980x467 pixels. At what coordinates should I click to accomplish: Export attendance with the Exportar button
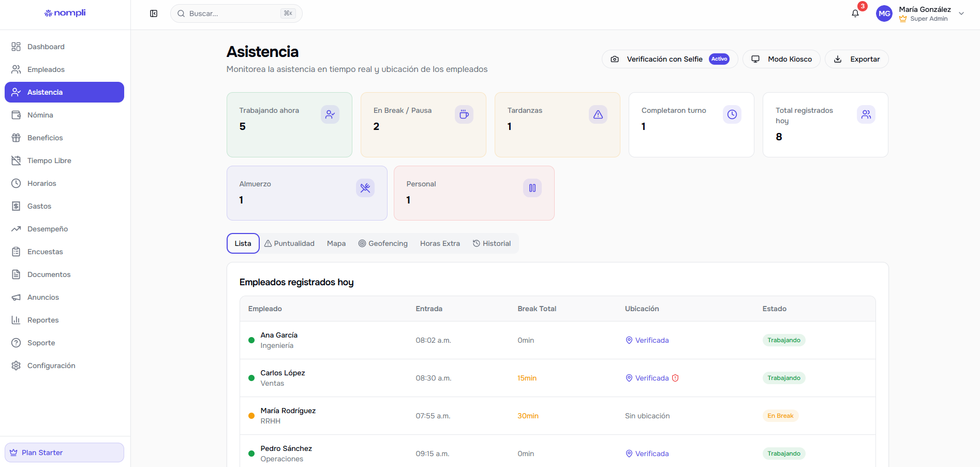857,59
